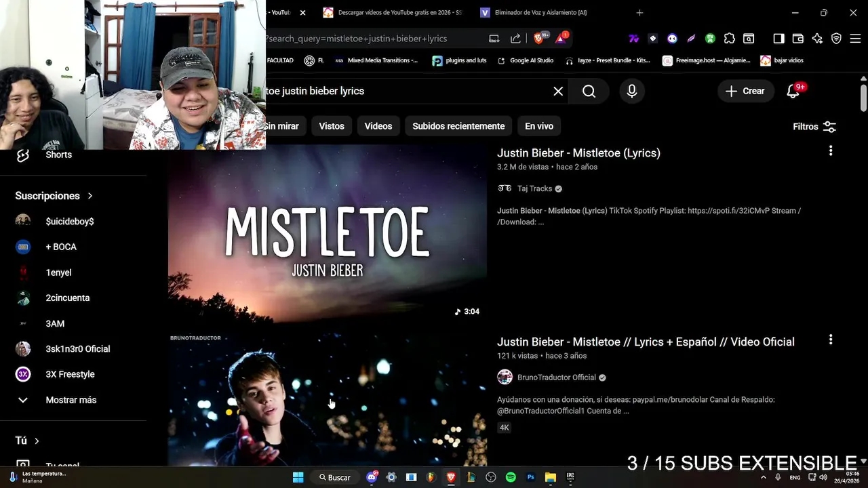Open Mistletoe // Lyrics + Español title
This screenshot has width=868, height=488.
tap(646, 342)
